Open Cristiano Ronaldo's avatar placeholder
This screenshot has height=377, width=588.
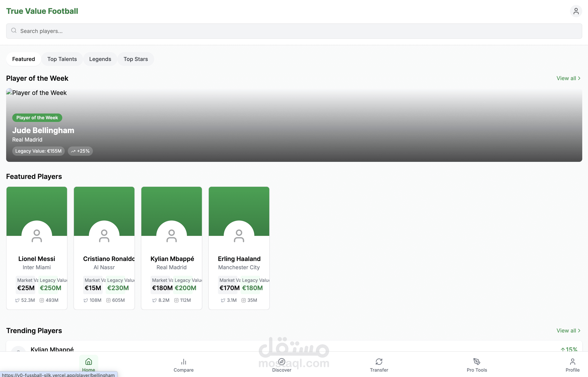(104, 236)
